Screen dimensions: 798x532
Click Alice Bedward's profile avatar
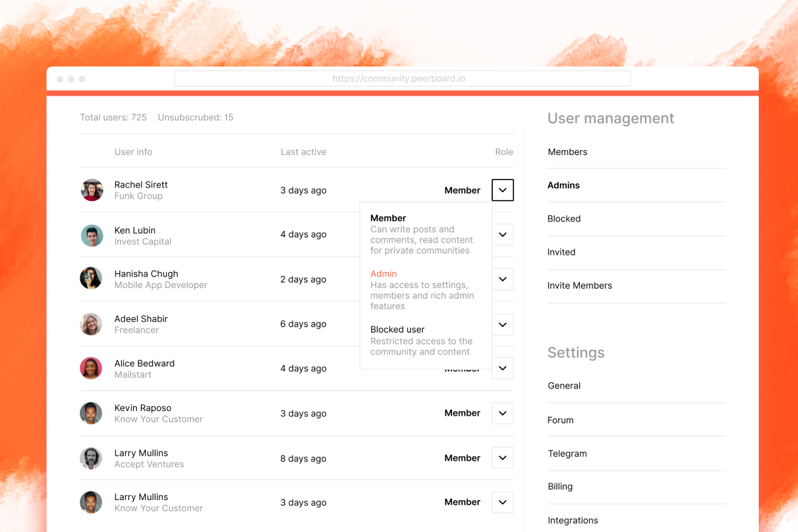point(92,368)
